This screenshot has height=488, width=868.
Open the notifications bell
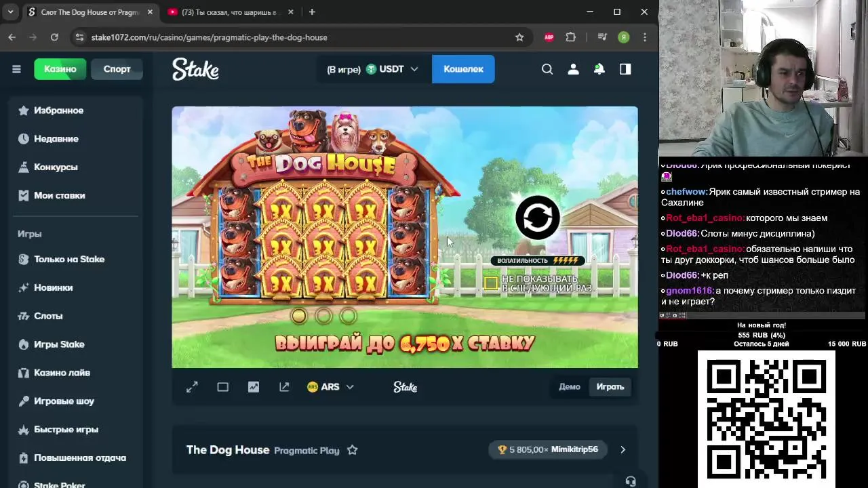(599, 69)
